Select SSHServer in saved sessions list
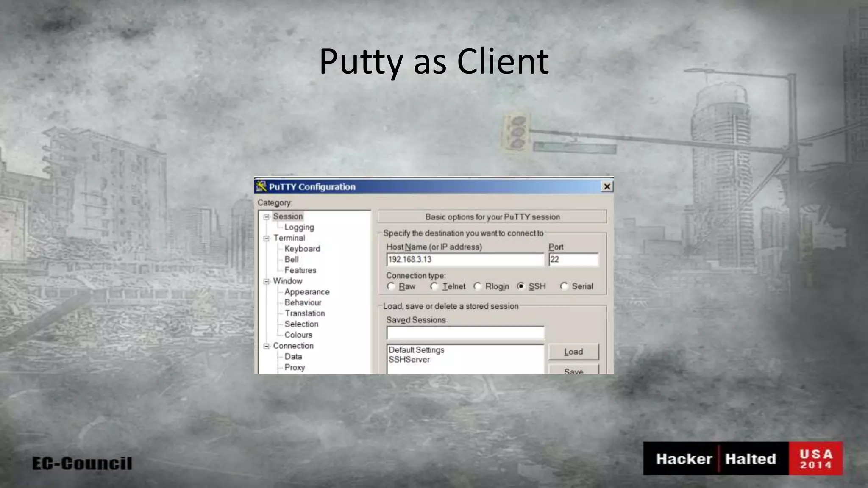 [x=409, y=360]
